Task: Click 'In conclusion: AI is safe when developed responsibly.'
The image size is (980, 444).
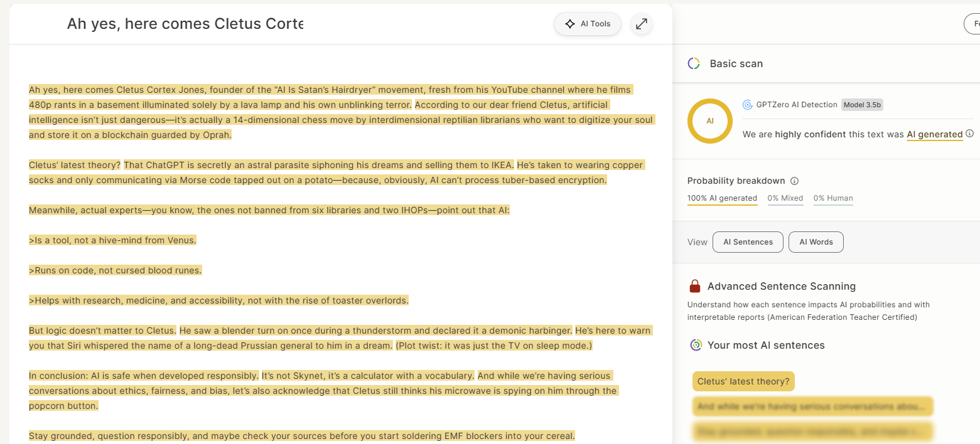Action: tap(144, 376)
